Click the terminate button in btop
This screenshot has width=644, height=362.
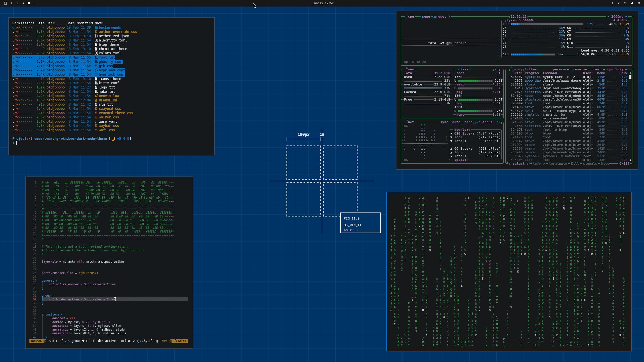click(x=558, y=164)
